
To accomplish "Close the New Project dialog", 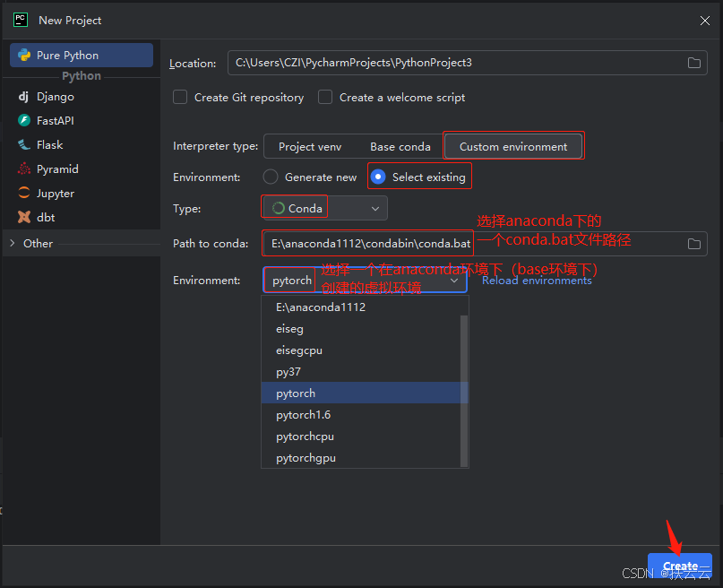I will coord(704,21).
